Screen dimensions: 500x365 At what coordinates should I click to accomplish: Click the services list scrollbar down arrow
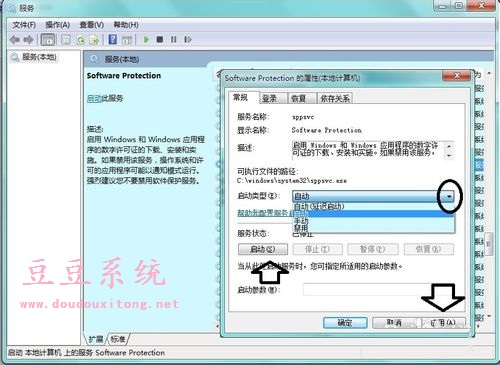coord(489,316)
